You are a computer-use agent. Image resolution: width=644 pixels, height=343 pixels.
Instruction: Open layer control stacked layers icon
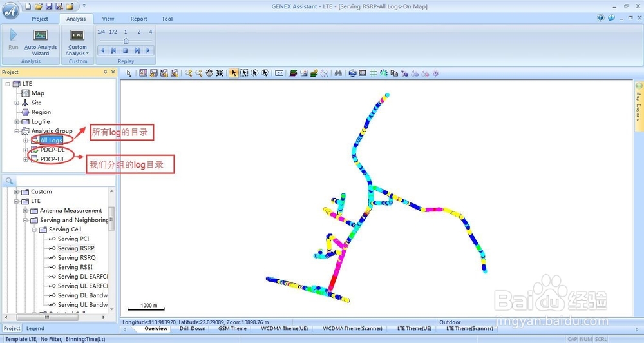(x=293, y=73)
